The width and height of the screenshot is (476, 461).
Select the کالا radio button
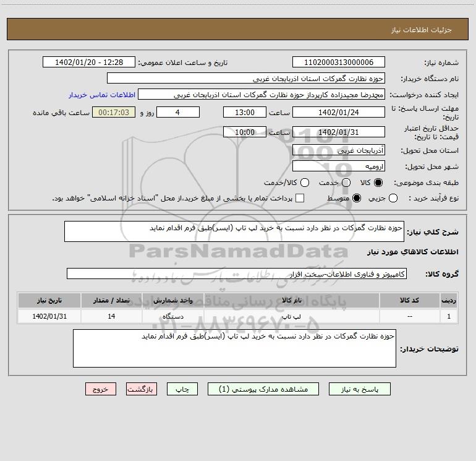pyautogui.click(x=378, y=183)
